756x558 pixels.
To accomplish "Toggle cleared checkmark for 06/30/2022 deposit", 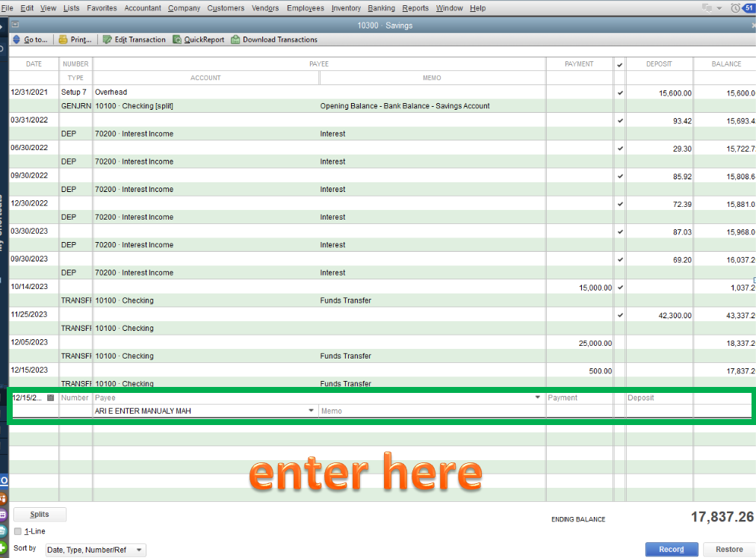I will pos(620,149).
